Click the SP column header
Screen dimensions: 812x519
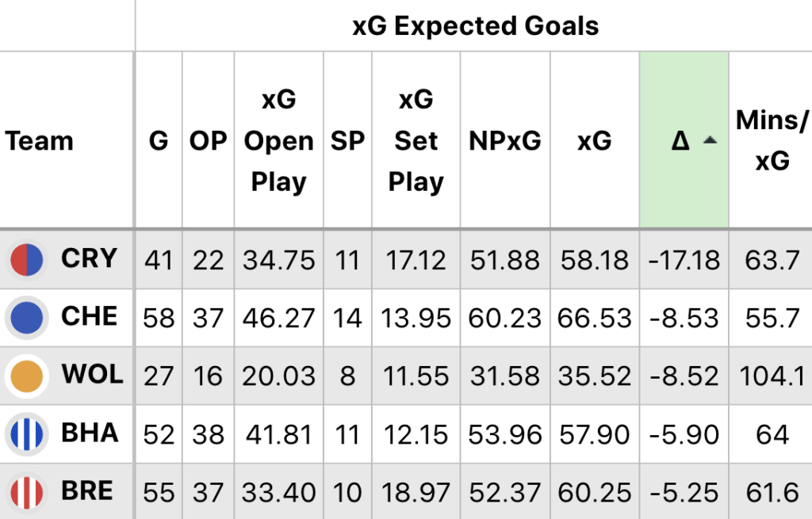click(x=347, y=141)
